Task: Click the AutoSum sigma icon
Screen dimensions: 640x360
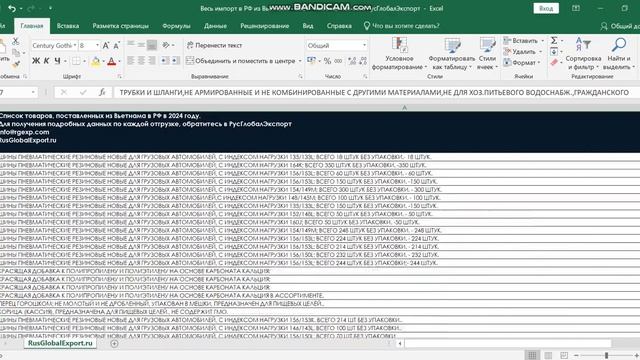Action: 554,40
